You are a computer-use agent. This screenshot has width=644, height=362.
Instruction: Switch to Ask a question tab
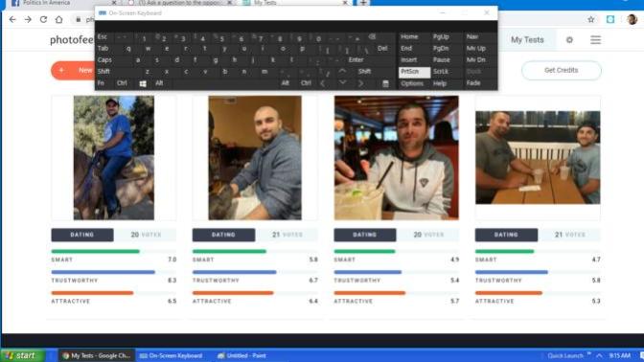[181, 3]
